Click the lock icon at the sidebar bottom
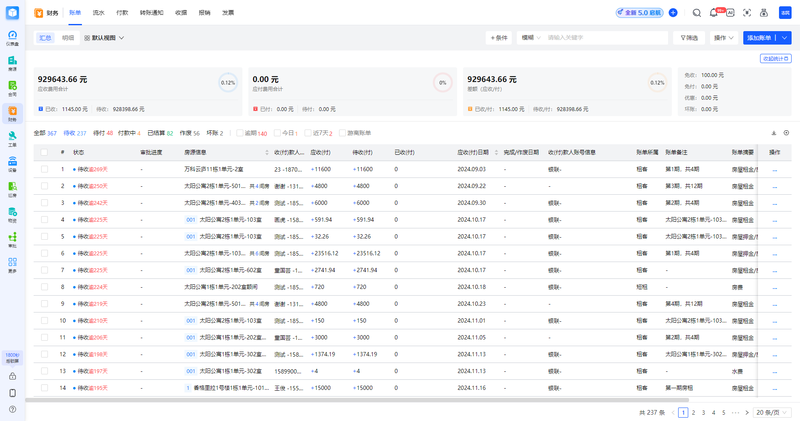This screenshot has width=800, height=421. (x=12, y=376)
